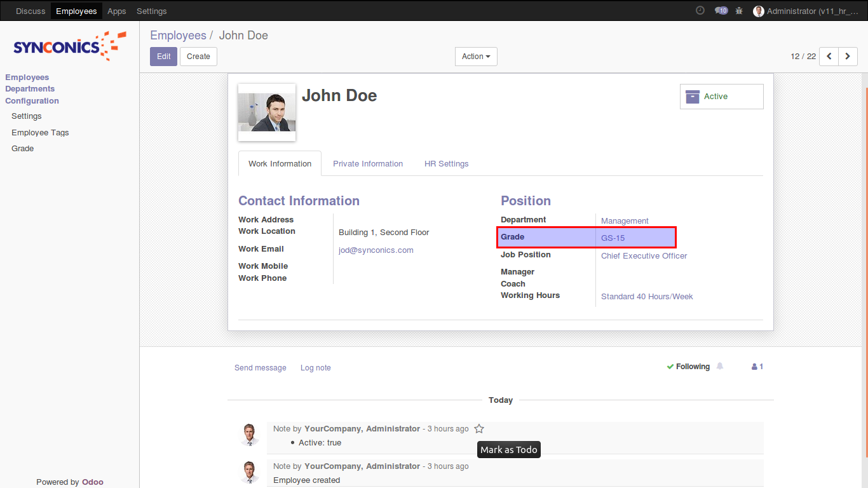Screen dimensions: 868x488
Task: Open the Administrator user menu
Action: [806, 11]
